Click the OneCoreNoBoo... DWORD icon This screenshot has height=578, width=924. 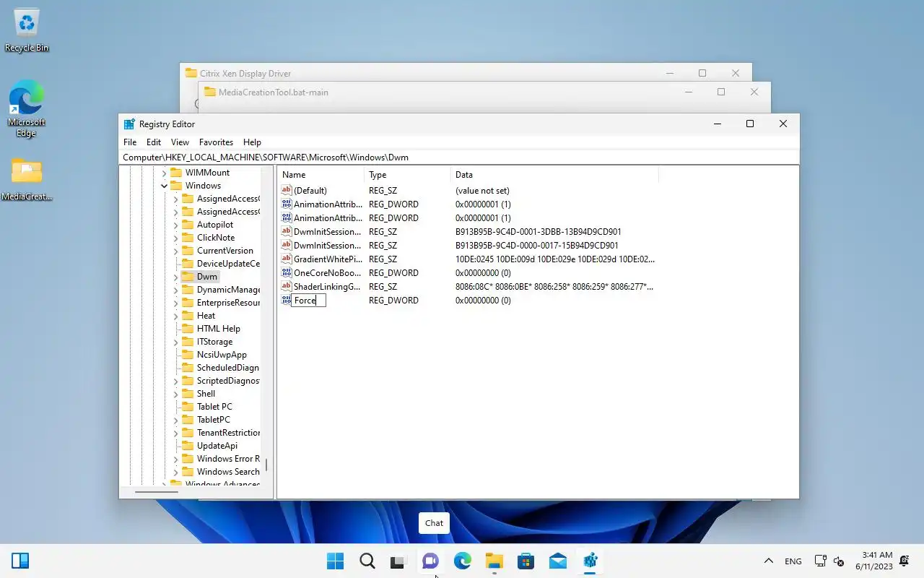point(287,273)
